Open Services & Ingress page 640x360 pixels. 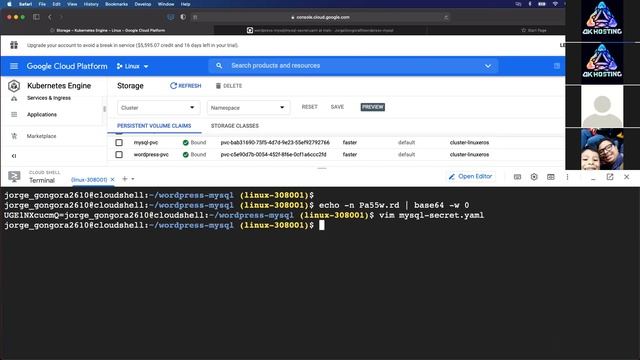[x=49, y=98]
